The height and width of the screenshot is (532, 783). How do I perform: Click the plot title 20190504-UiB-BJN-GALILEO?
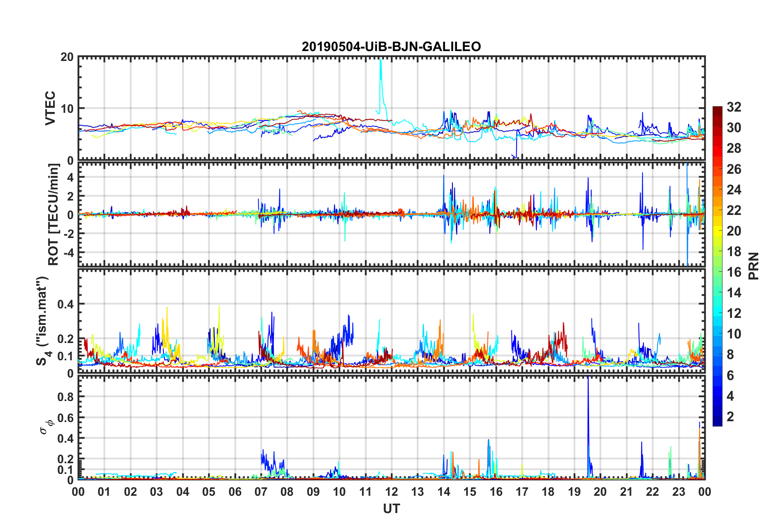click(x=391, y=47)
